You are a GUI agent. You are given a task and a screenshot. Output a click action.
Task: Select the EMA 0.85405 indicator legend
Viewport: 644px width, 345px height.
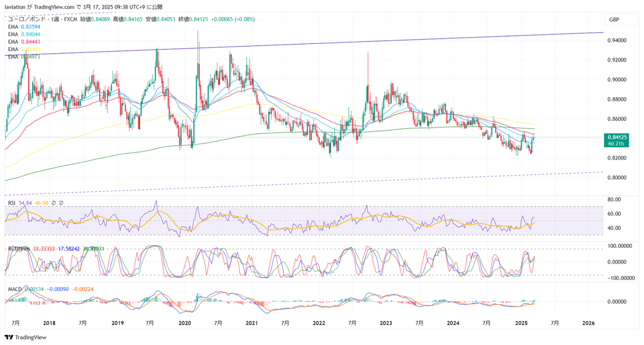24,49
